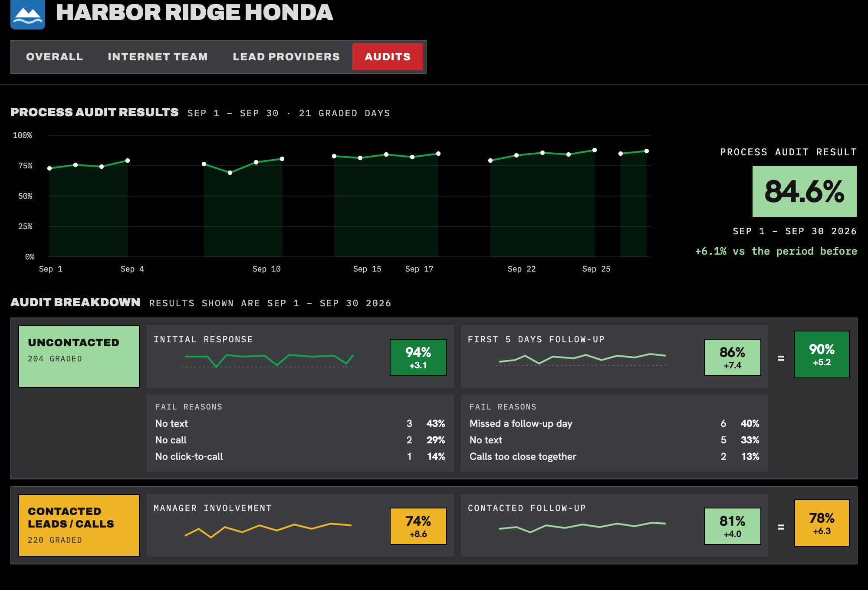This screenshot has height=590, width=868.
Task: Click the 'Sep 1 – Sep 30 2026' date range
Action: (x=795, y=231)
